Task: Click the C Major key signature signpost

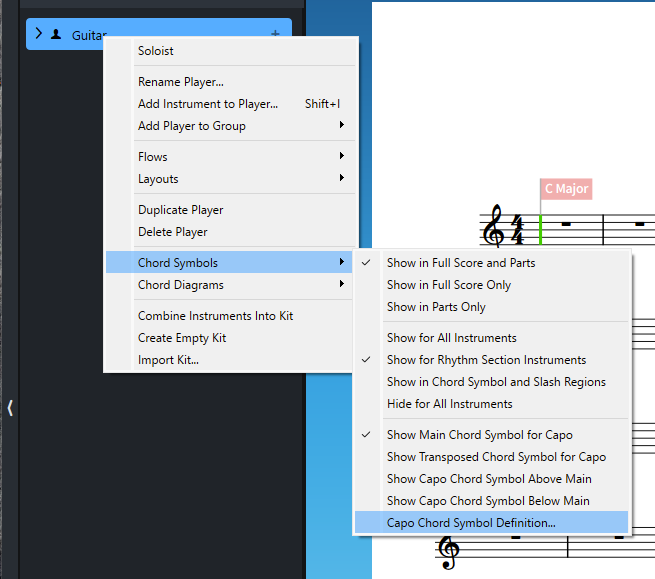Action: click(566, 189)
